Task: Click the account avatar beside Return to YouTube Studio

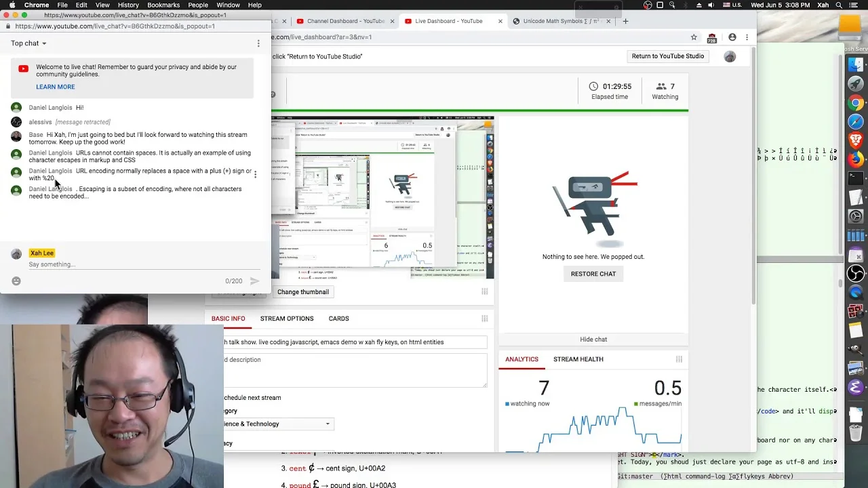Action: [x=730, y=56]
